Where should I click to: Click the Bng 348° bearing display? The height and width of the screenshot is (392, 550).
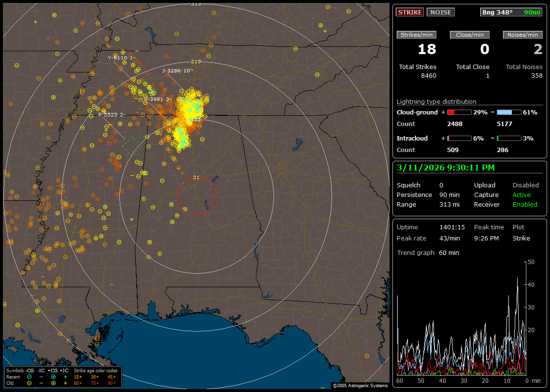click(x=497, y=12)
